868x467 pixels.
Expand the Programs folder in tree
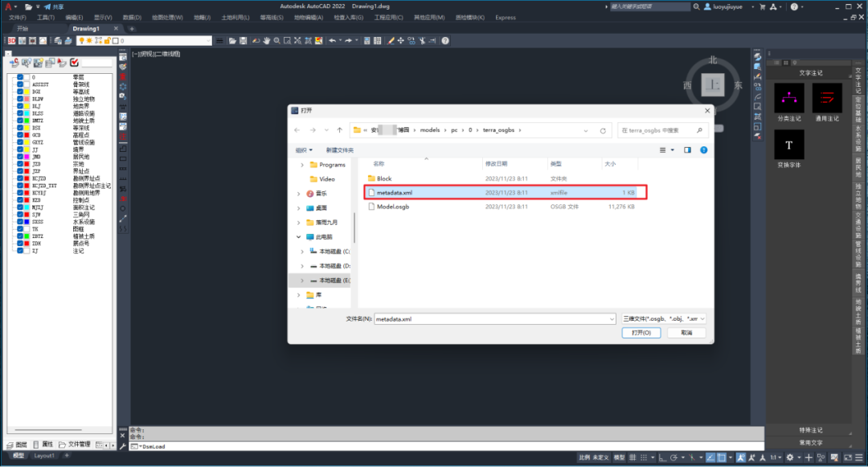(x=302, y=165)
